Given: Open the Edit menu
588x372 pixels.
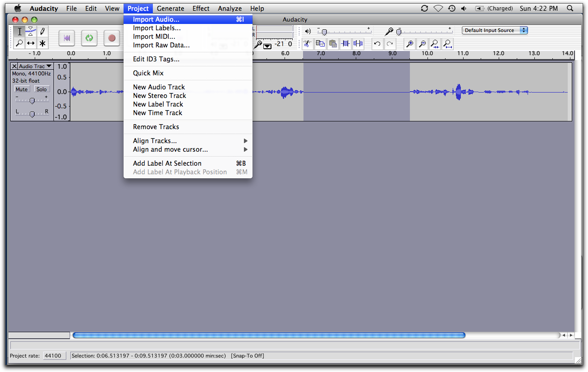Looking at the screenshot, I should [91, 9].
